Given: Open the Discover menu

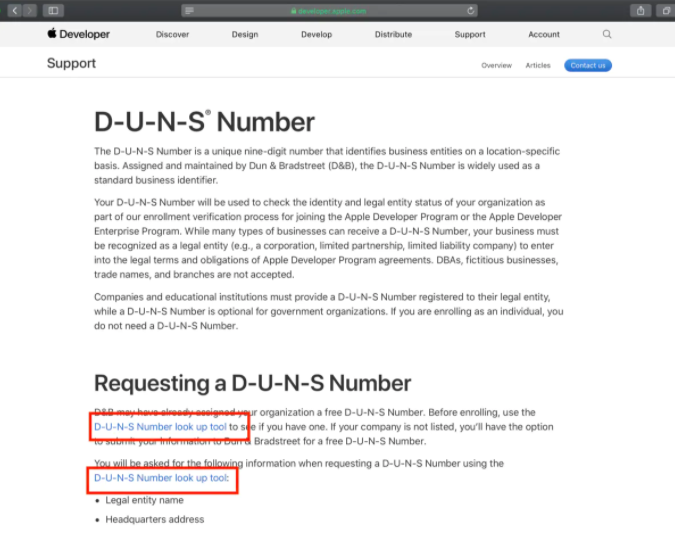Looking at the screenshot, I should [172, 34].
